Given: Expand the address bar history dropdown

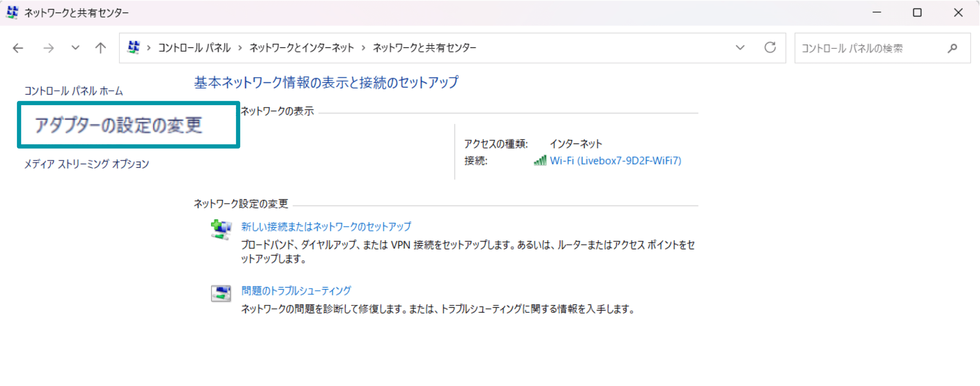Looking at the screenshot, I should [740, 48].
